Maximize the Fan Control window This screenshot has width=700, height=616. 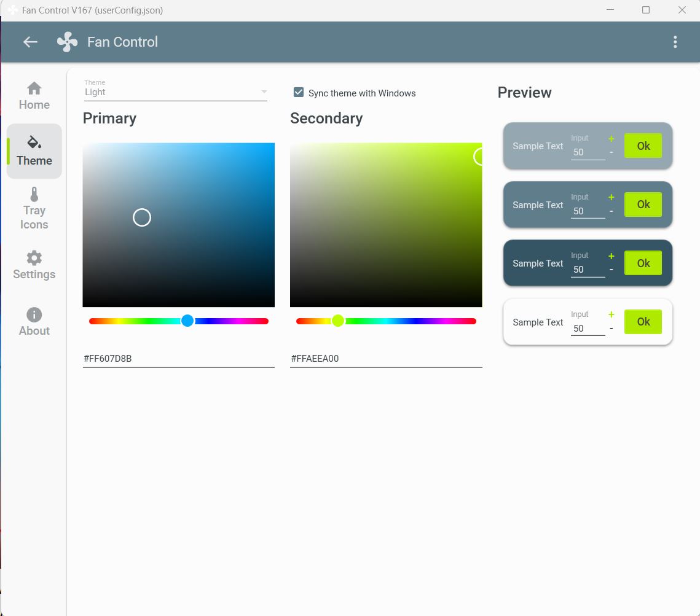pyautogui.click(x=645, y=10)
